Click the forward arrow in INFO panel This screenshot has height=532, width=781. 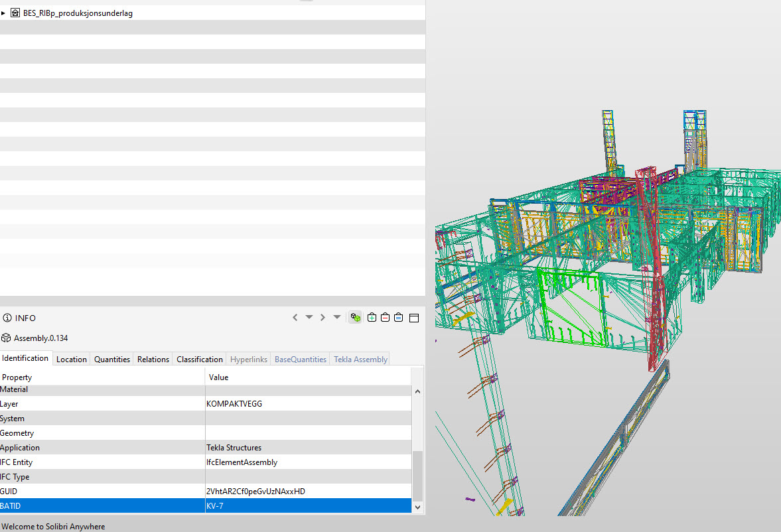pos(322,318)
